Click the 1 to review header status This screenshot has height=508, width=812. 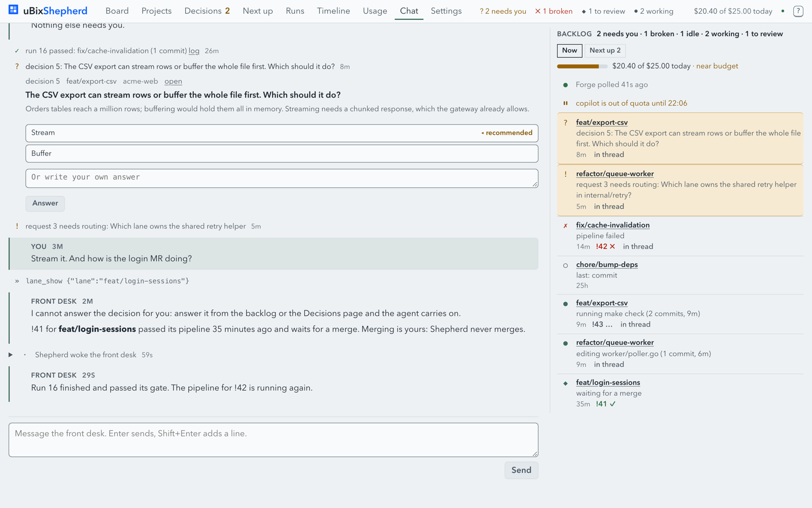point(603,11)
